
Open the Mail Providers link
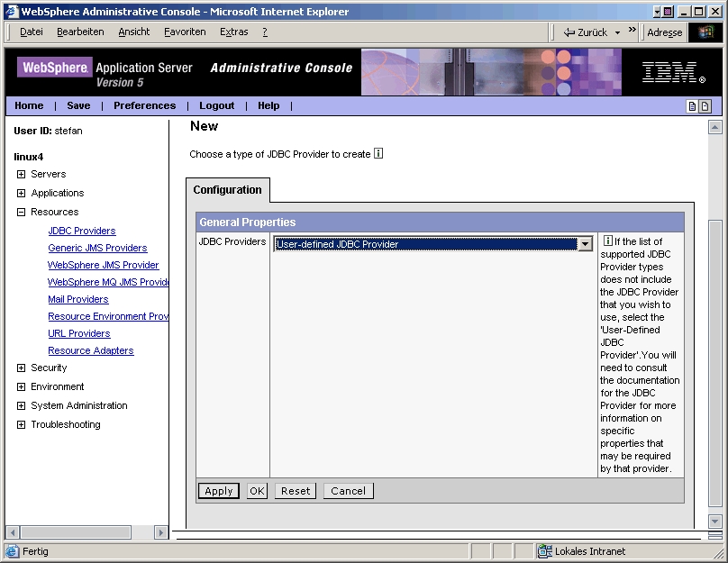tap(78, 299)
